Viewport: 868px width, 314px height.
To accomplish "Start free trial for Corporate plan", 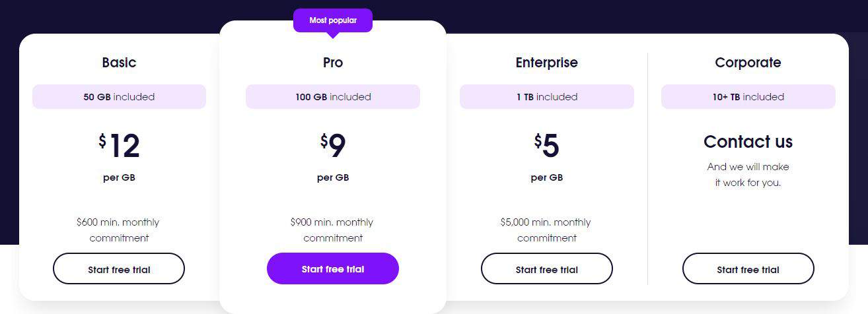I will click(748, 268).
